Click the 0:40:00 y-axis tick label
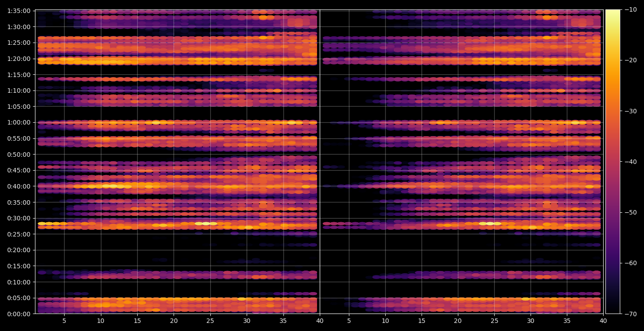The width and height of the screenshot is (644, 331). tap(19, 186)
